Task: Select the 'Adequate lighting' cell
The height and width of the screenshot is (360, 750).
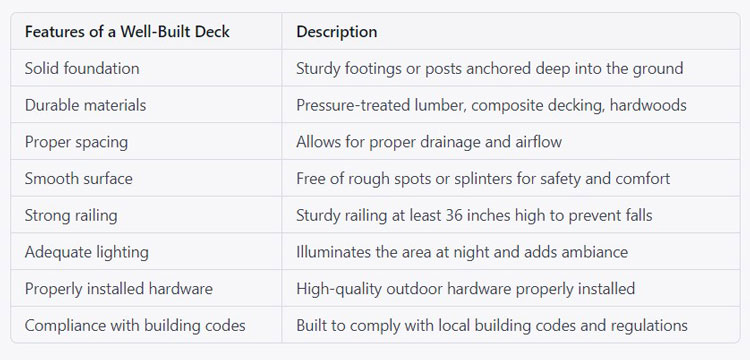Action: coord(87,252)
